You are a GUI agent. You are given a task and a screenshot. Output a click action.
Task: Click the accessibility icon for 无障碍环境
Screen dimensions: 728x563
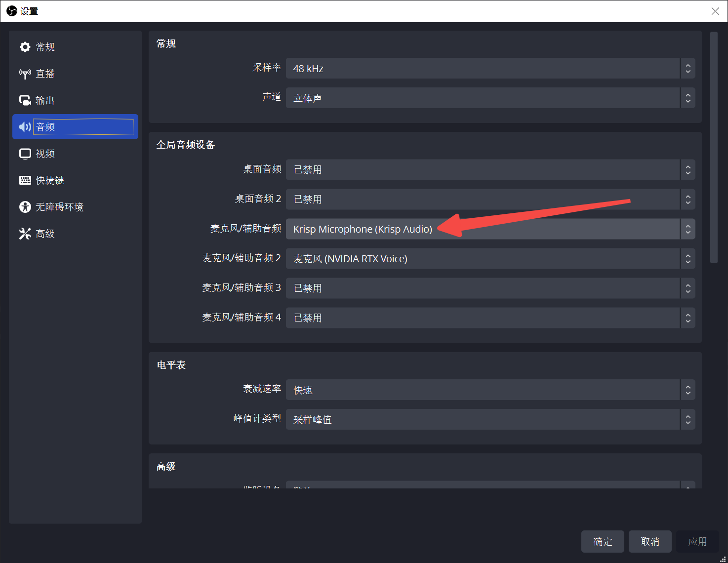click(x=25, y=207)
